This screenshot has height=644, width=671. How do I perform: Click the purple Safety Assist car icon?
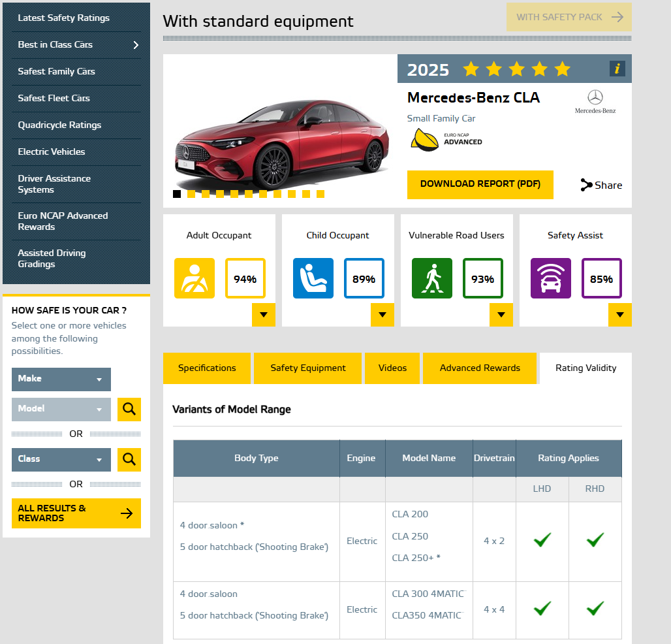click(550, 278)
